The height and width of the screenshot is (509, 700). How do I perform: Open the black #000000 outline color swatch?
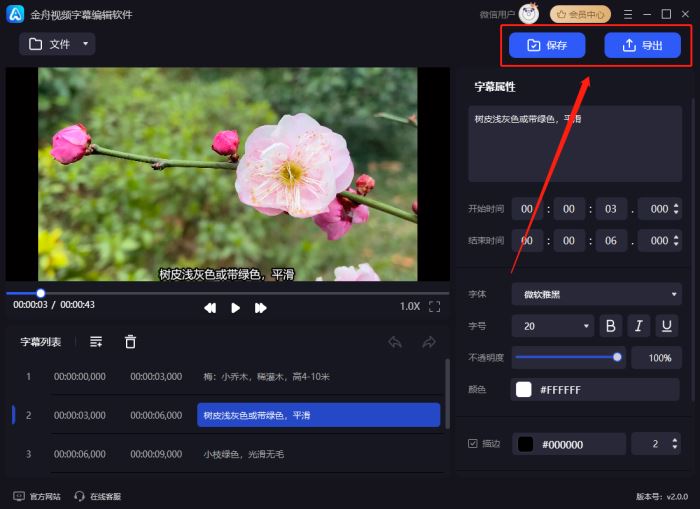(525, 444)
